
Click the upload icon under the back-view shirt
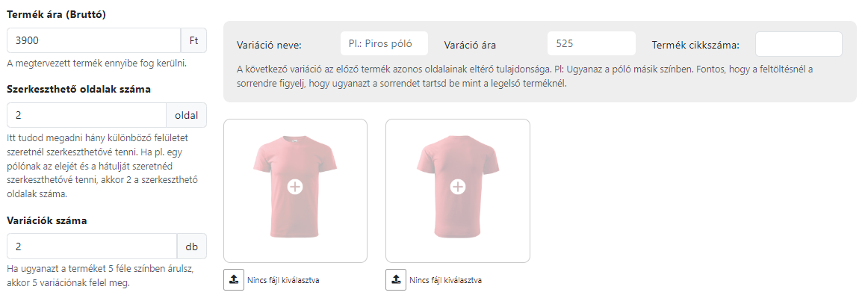pyautogui.click(x=396, y=279)
